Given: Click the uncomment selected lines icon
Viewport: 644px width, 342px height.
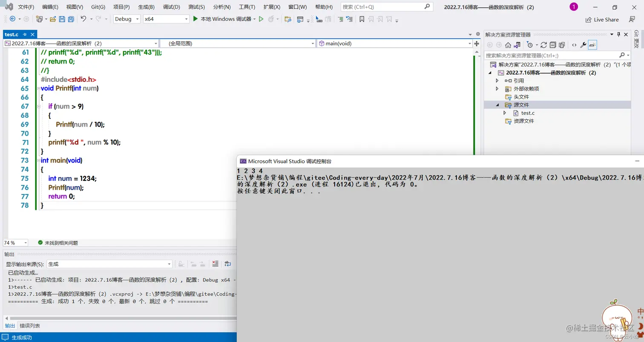Looking at the screenshot, I should point(349,19).
